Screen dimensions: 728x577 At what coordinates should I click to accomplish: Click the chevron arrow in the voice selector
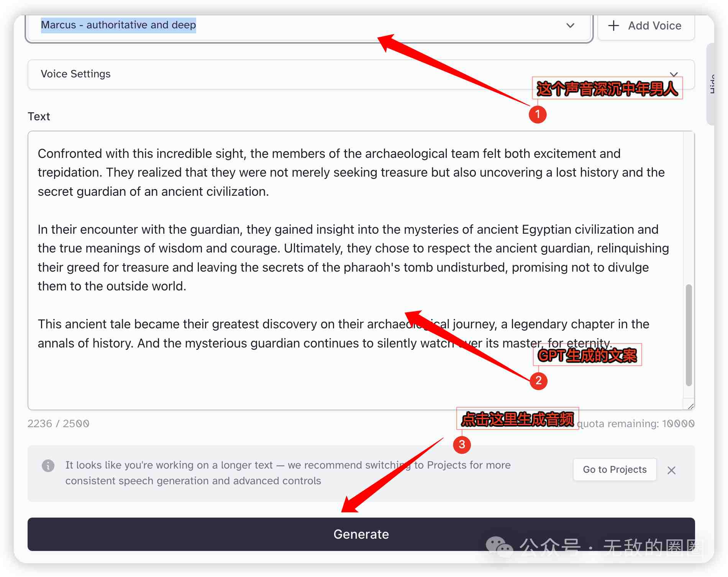click(570, 26)
